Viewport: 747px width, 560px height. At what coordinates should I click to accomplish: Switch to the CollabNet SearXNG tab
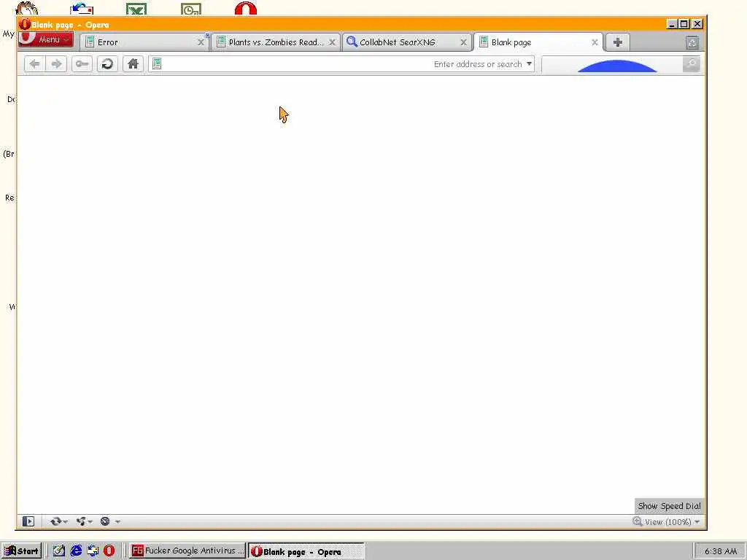pyautogui.click(x=407, y=42)
